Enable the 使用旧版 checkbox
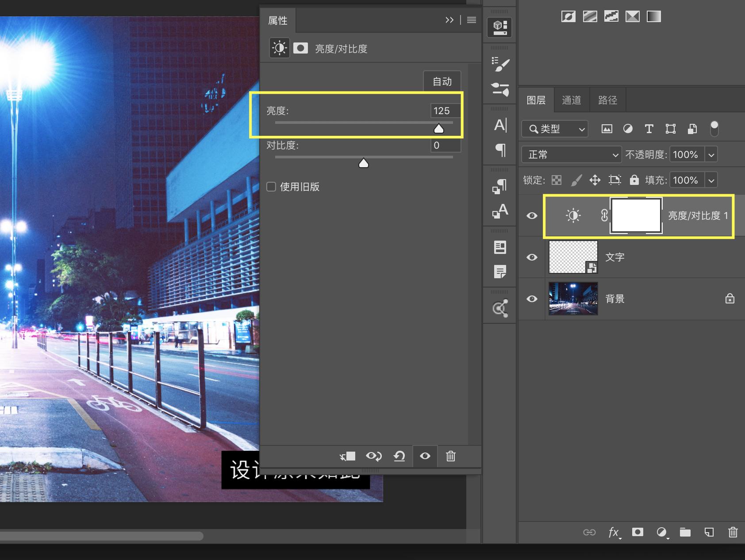The width and height of the screenshot is (745, 560). point(271,187)
